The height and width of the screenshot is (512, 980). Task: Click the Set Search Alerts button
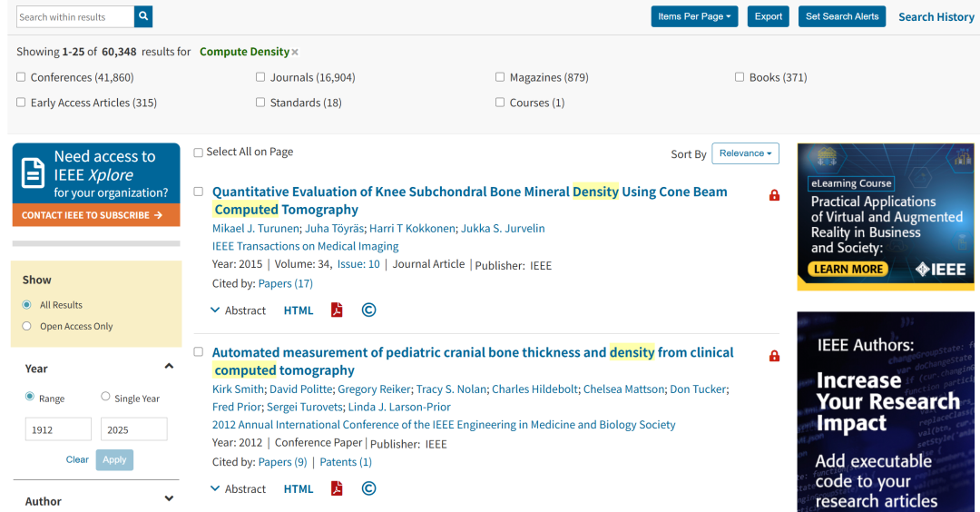(x=842, y=17)
